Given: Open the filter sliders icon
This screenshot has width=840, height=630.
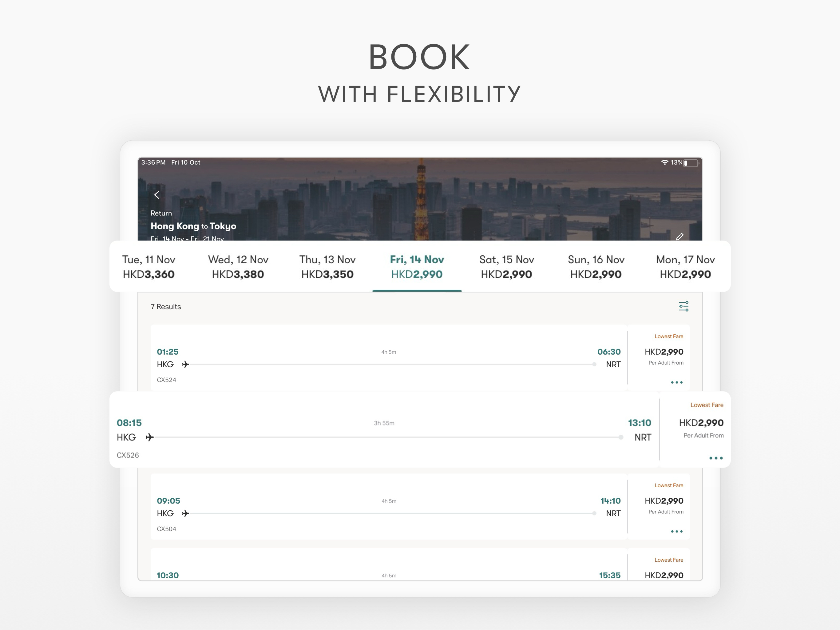Looking at the screenshot, I should pyautogui.click(x=683, y=306).
